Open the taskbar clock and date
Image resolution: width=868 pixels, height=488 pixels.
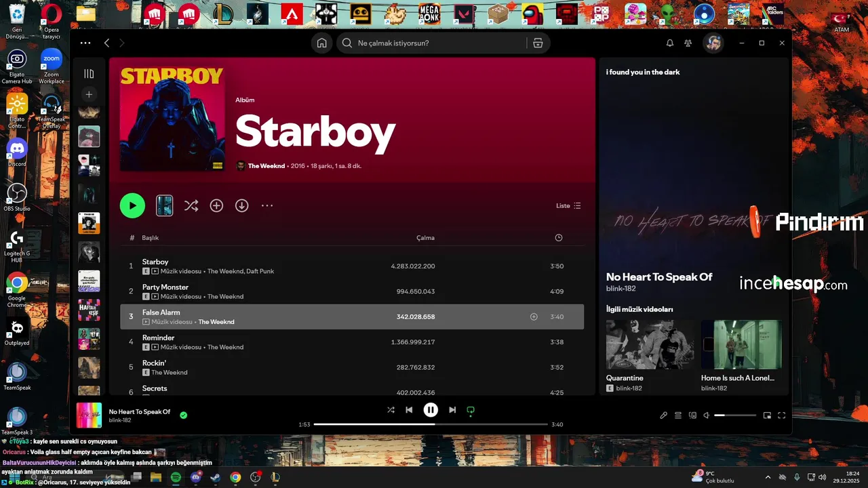pyautogui.click(x=846, y=477)
